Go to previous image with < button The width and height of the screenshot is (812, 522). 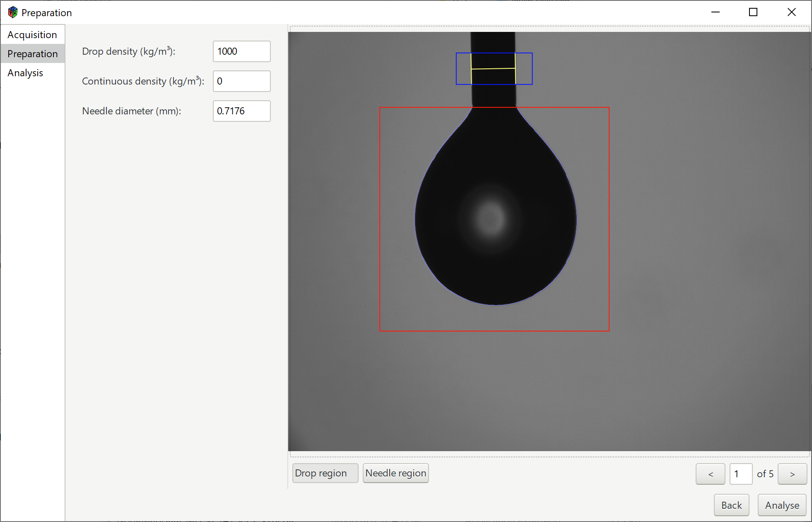pyautogui.click(x=710, y=474)
